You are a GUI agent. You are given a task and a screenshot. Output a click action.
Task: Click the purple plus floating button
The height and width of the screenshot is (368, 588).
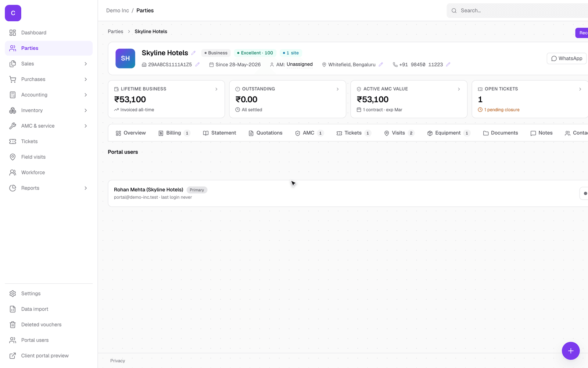tap(570, 351)
